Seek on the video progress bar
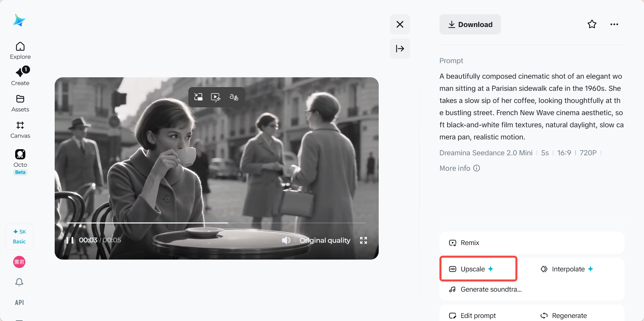Viewport: 644px width, 321px height. coord(216,223)
